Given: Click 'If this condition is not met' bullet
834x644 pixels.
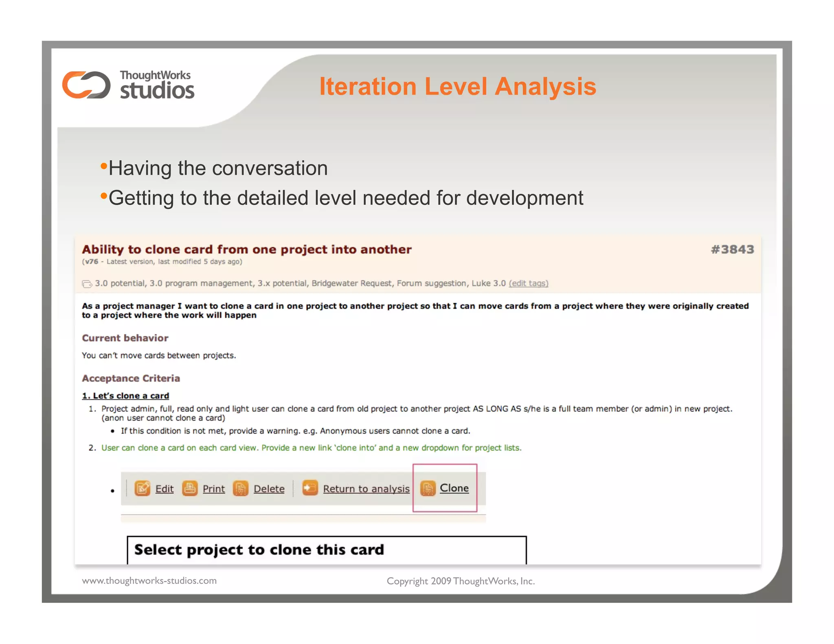Looking at the screenshot, I should pyautogui.click(x=295, y=431).
